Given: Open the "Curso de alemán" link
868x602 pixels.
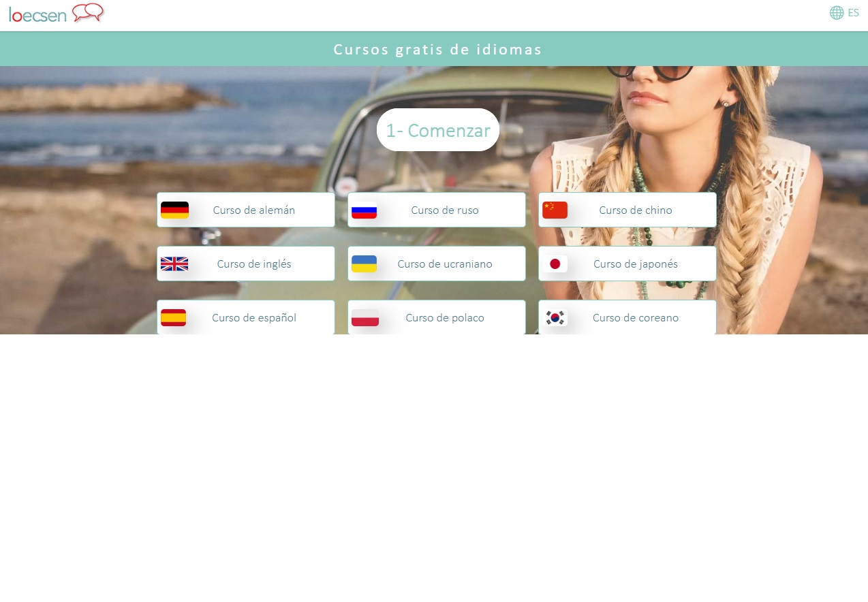Looking at the screenshot, I should [x=253, y=210].
